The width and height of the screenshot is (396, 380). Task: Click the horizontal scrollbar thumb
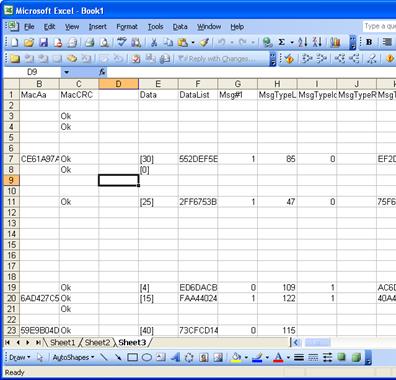[317, 342]
